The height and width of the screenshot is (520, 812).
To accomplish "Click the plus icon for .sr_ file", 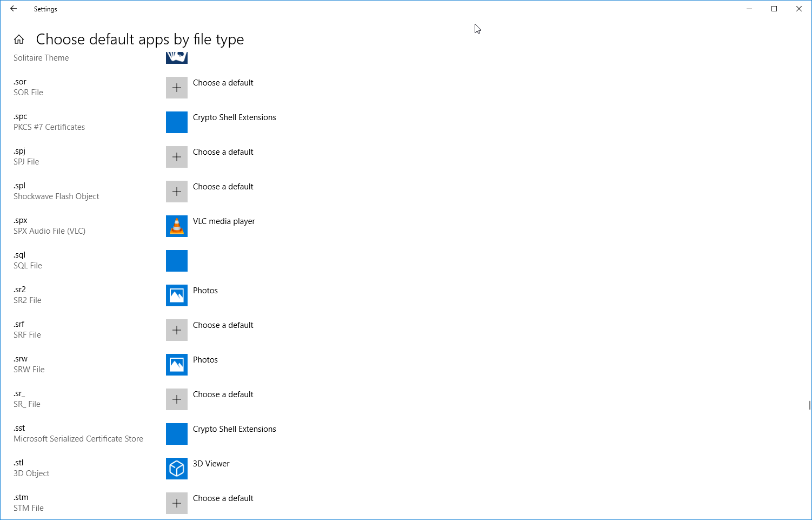I will [177, 399].
